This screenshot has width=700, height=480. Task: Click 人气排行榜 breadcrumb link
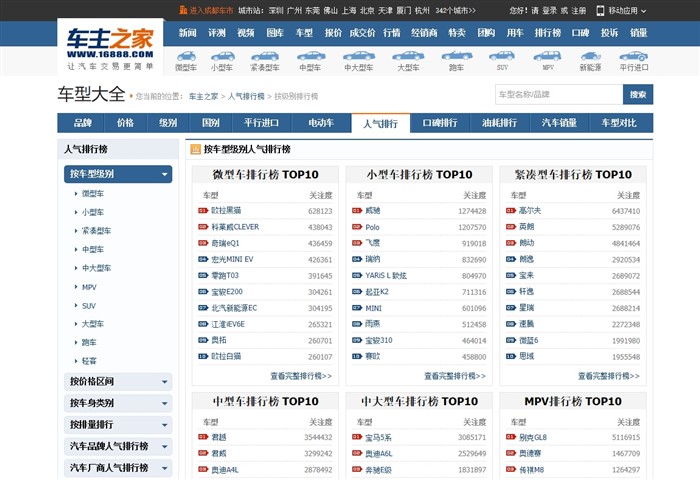(x=246, y=96)
